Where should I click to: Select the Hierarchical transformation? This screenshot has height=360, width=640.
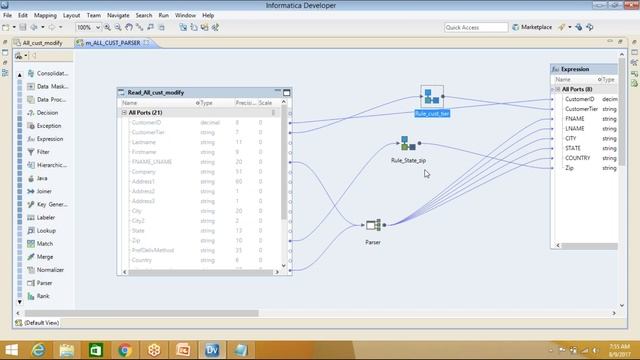coord(47,165)
